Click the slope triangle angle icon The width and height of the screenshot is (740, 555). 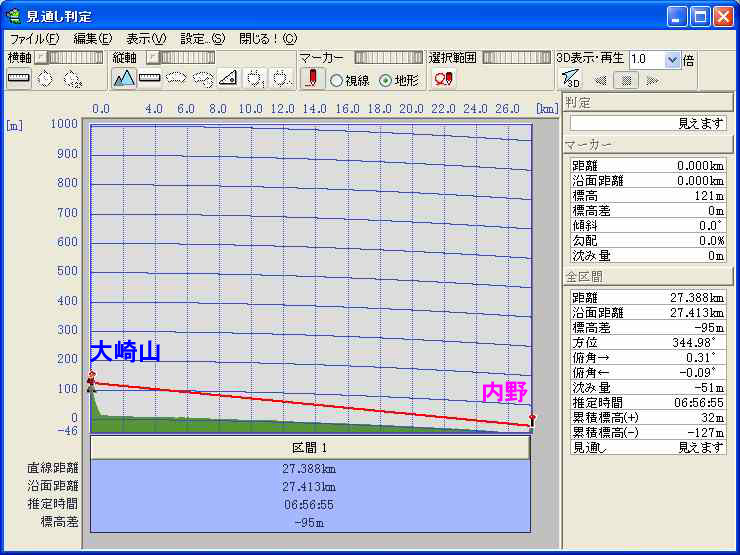pyautogui.click(x=228, y=78)
